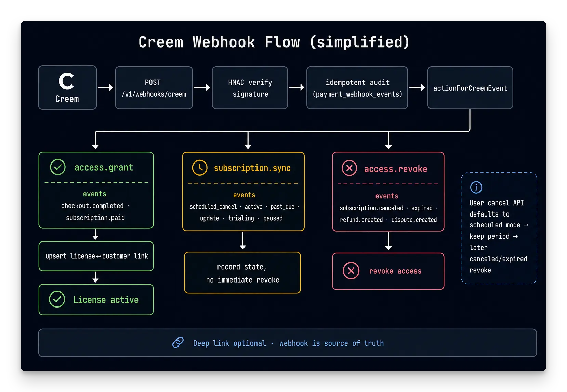Click the red X icon beside access.revoke
The image size is (567, 392).
coord(349,168)
